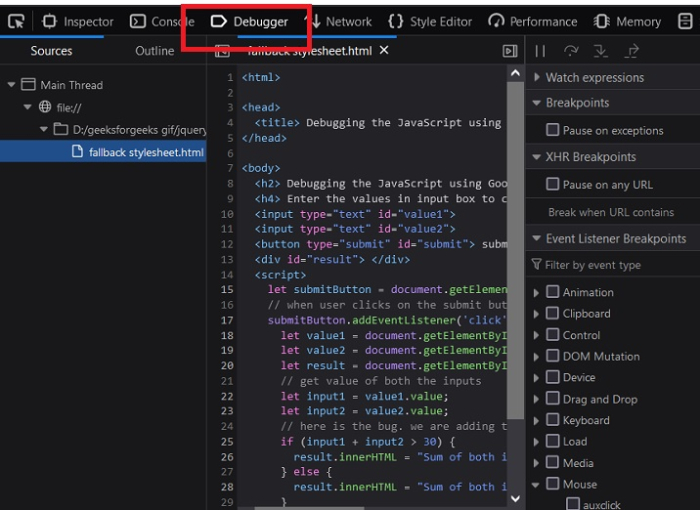Expand the Clipboard event category
700x510 pixels.
[537, 313]
